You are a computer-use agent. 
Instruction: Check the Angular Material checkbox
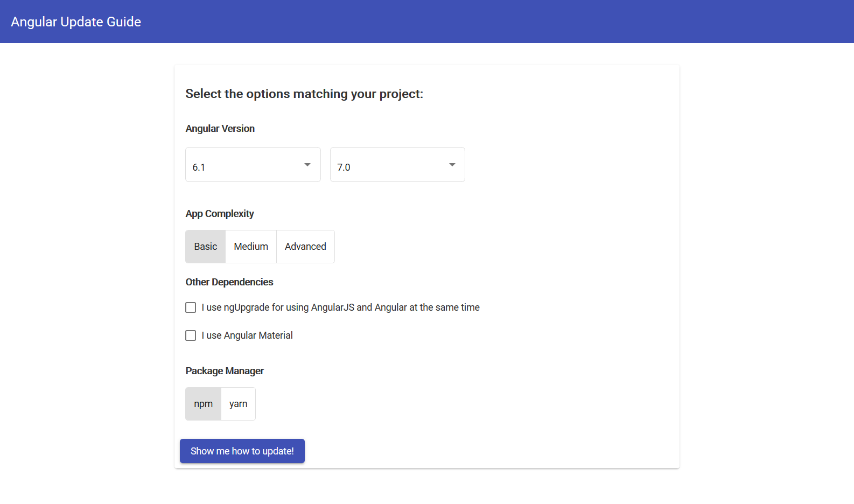point(191,335)
